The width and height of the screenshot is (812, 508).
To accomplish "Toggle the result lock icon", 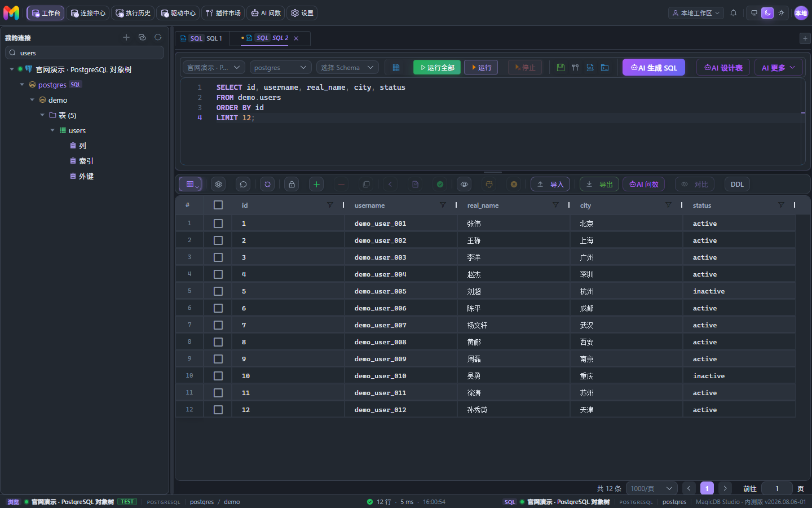I will (292, 184).
